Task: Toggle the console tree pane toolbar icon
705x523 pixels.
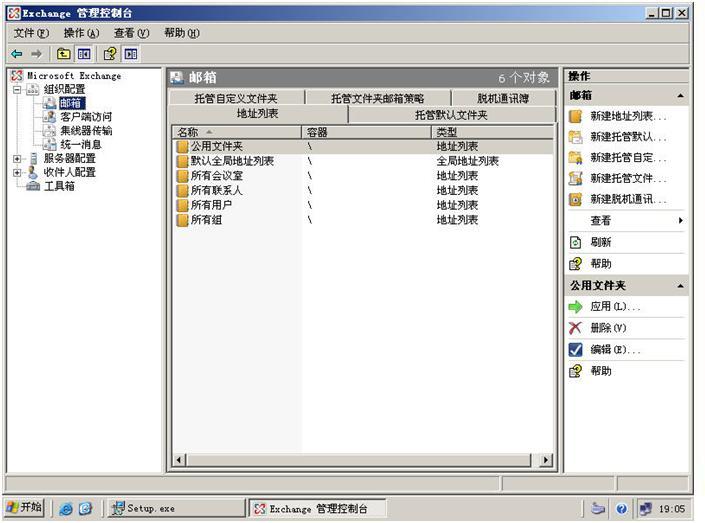Action: click(84, 54)
